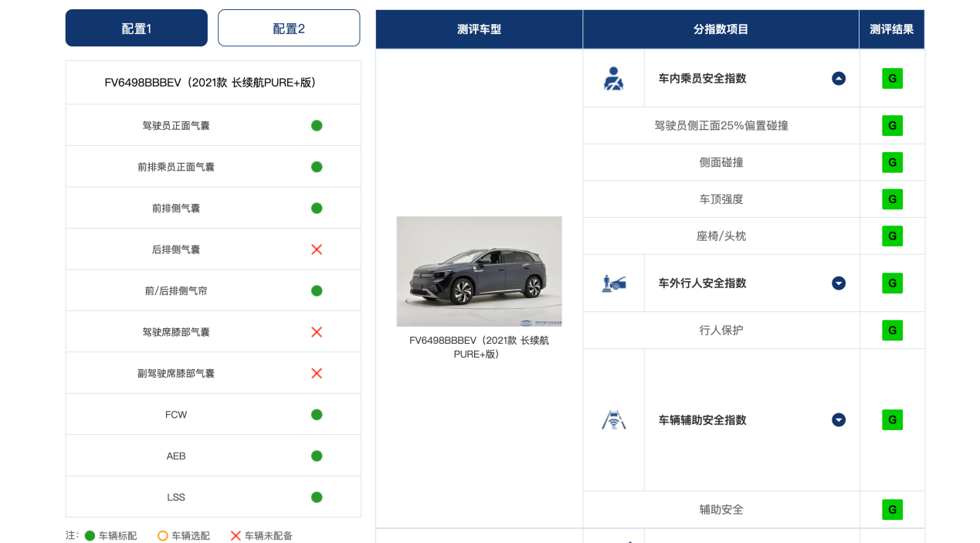Click the green dot for 驾驶员正面气囊

317,125
